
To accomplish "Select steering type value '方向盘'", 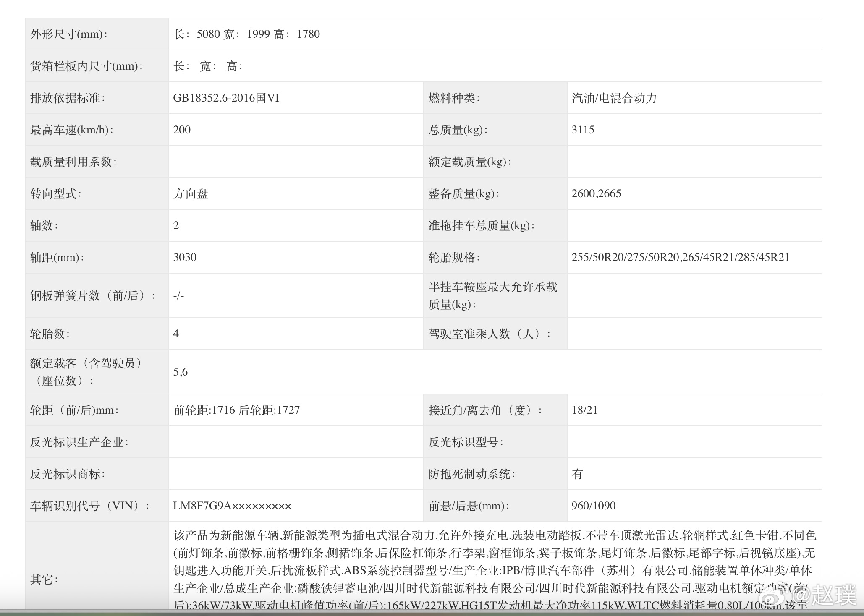I will (x=191, y=193).
